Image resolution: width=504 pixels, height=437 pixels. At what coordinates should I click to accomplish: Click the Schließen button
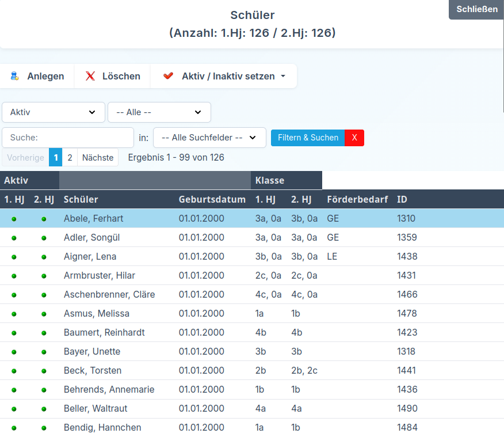coord(476,9)
